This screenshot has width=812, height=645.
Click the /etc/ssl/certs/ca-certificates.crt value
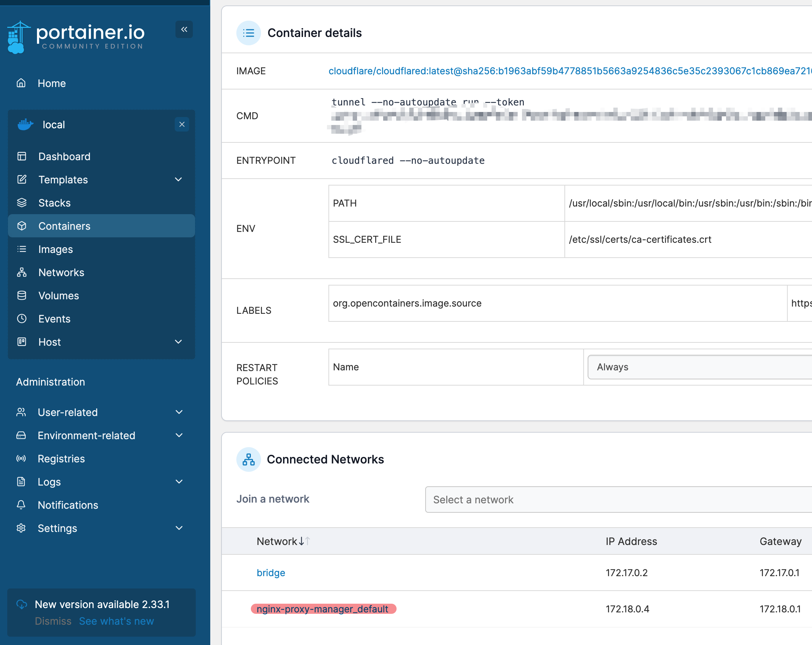click(640, 240)
